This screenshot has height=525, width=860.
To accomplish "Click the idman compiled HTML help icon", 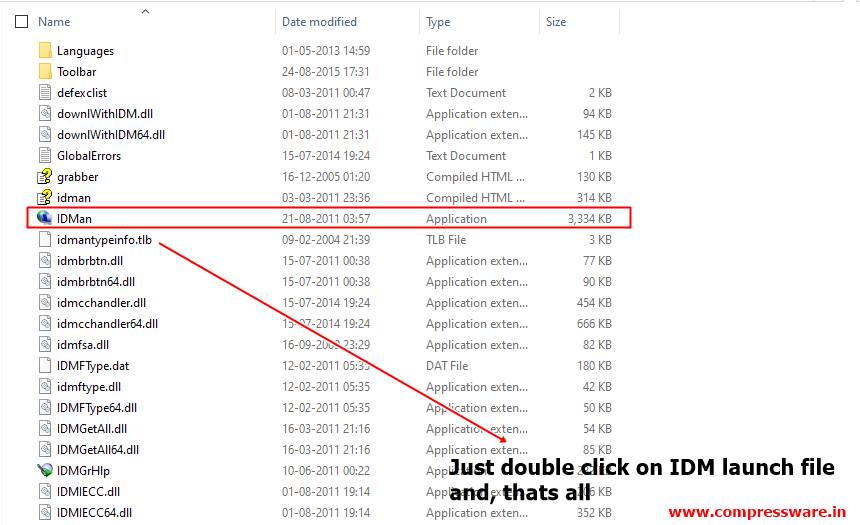I will pos(44,197).
